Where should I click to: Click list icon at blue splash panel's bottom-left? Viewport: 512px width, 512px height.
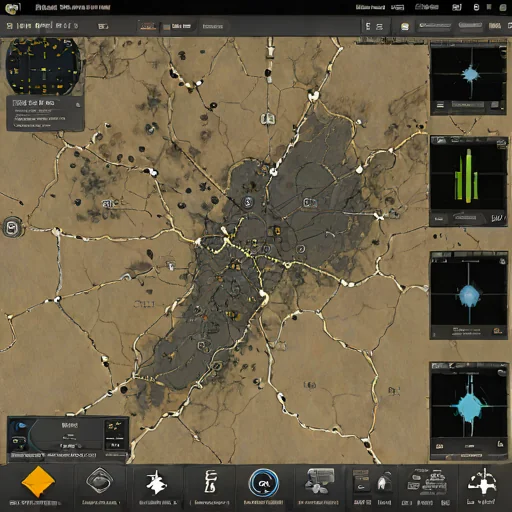point(440,105)
